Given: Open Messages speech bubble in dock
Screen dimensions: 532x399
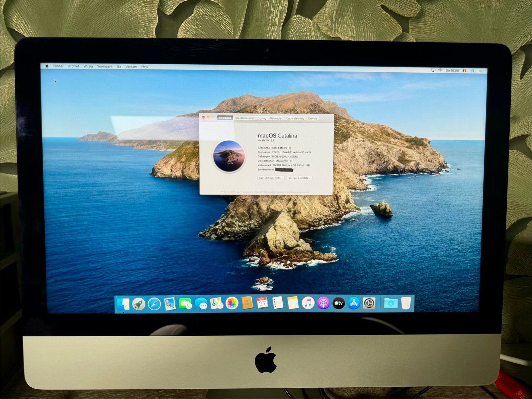Looking at the screenshot, I should pyautogui.click(x=201, y=304).
